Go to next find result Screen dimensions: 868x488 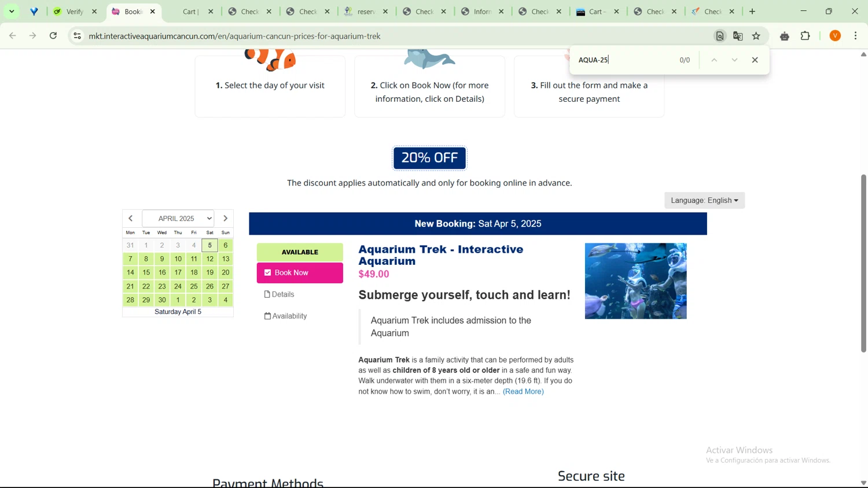tap(734, 60)
